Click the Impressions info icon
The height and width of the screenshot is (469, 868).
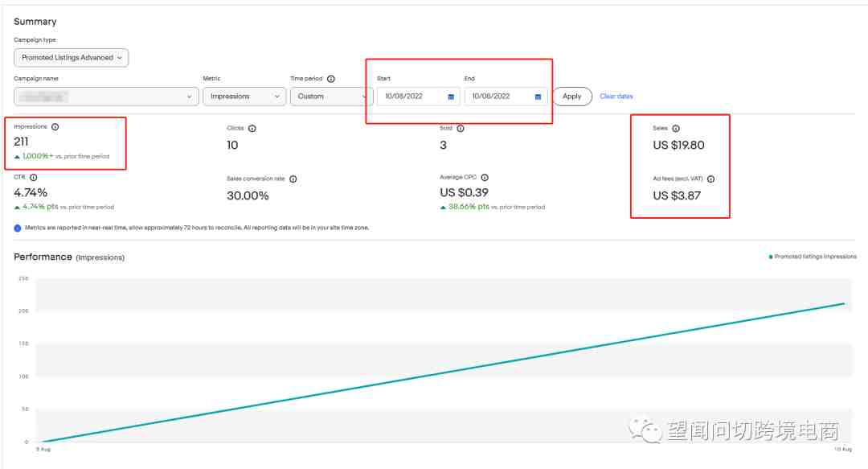55,127
